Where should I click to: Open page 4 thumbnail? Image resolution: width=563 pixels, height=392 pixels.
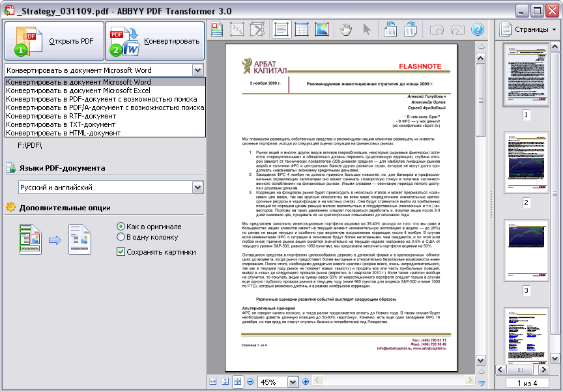point(526,335)
